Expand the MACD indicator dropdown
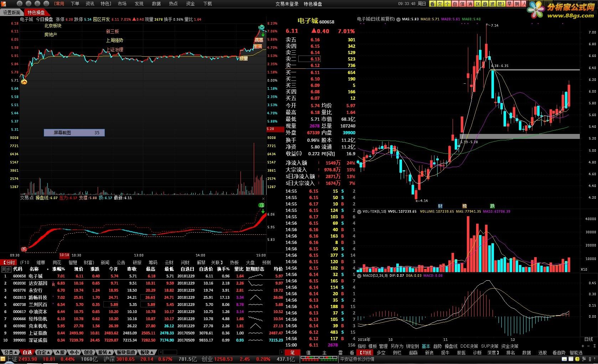 pyautogui.click(x=359, y=276)
